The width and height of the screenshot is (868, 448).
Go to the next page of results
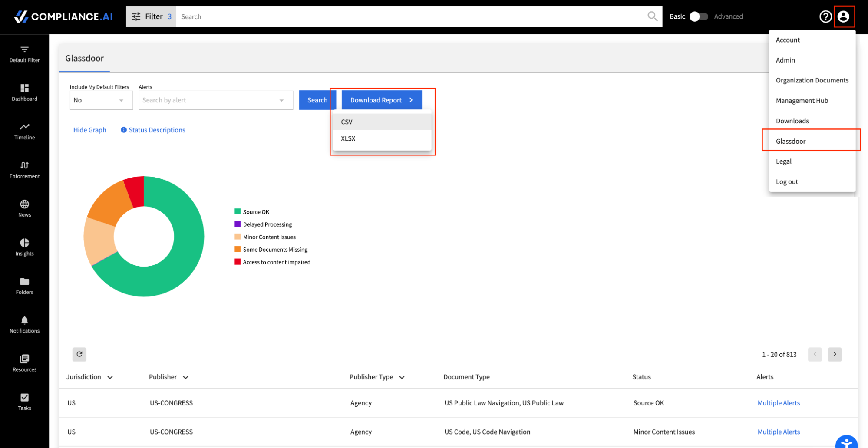(834, 354)
